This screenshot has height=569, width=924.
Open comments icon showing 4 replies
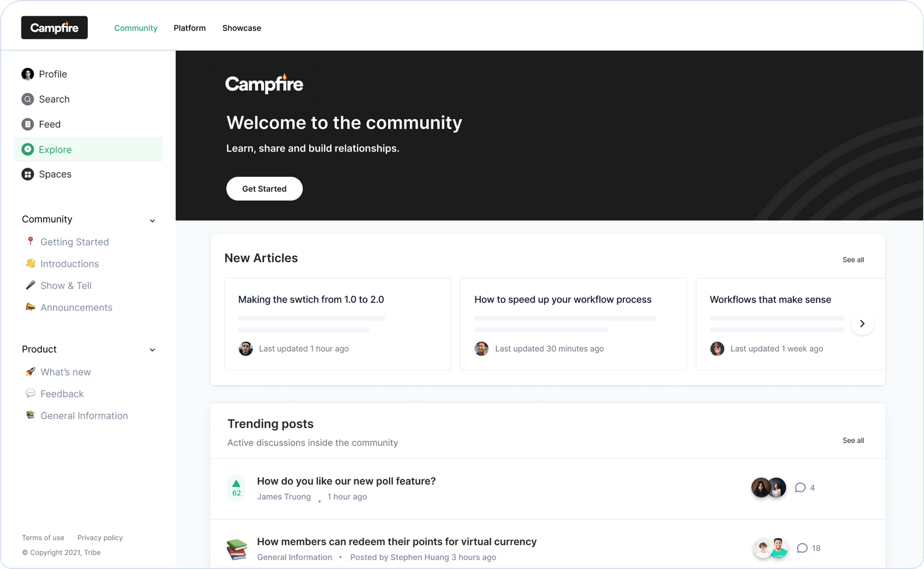800,488
